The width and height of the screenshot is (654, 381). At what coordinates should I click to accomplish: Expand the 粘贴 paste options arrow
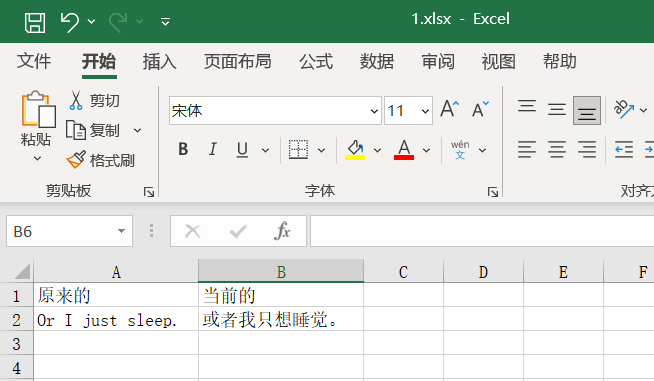(x=37, y=159)
